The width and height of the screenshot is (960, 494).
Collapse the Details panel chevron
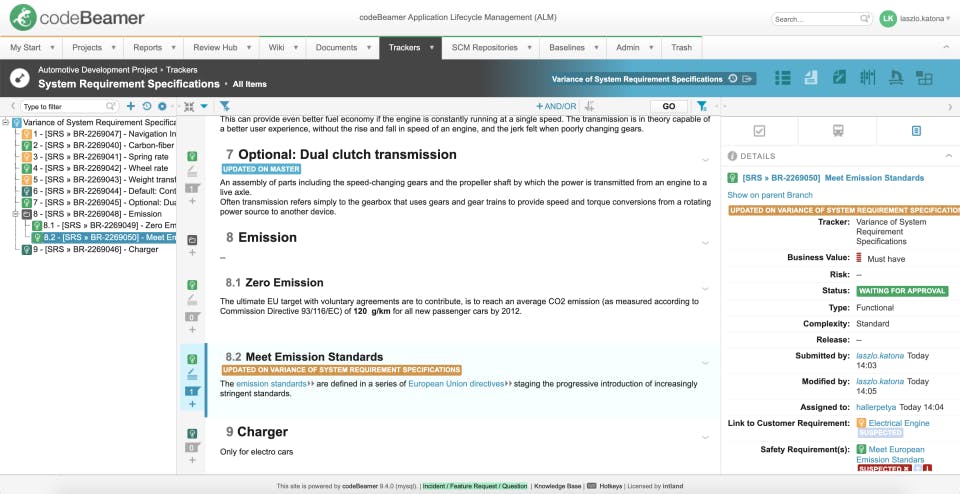point(948,156)
